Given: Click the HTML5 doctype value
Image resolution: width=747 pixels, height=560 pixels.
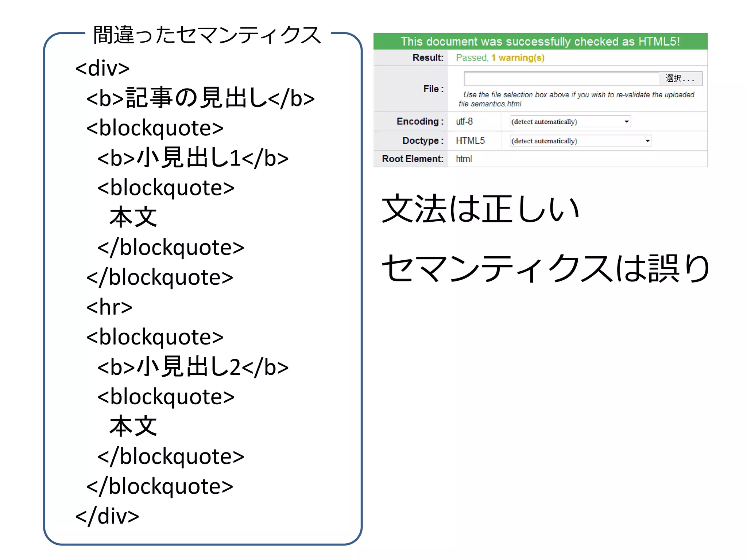Looking at the screenshot, I should click(470, 141).
